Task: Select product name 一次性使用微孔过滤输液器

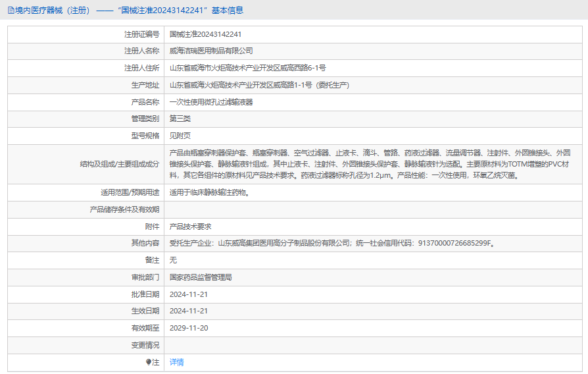Action: [211, 102]
